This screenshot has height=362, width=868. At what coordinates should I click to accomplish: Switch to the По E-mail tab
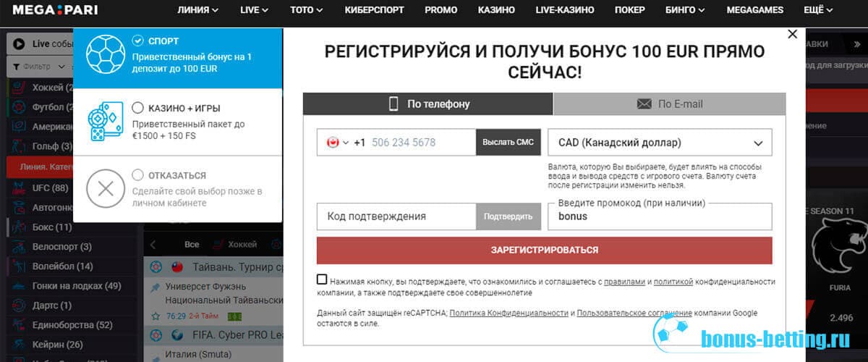pos(670,104)
